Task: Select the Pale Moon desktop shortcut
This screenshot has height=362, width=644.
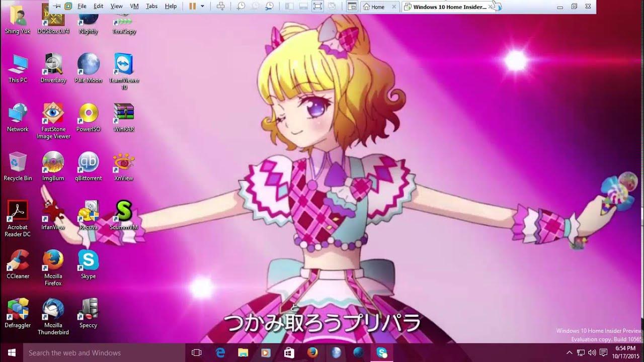Action: point(88,68)
